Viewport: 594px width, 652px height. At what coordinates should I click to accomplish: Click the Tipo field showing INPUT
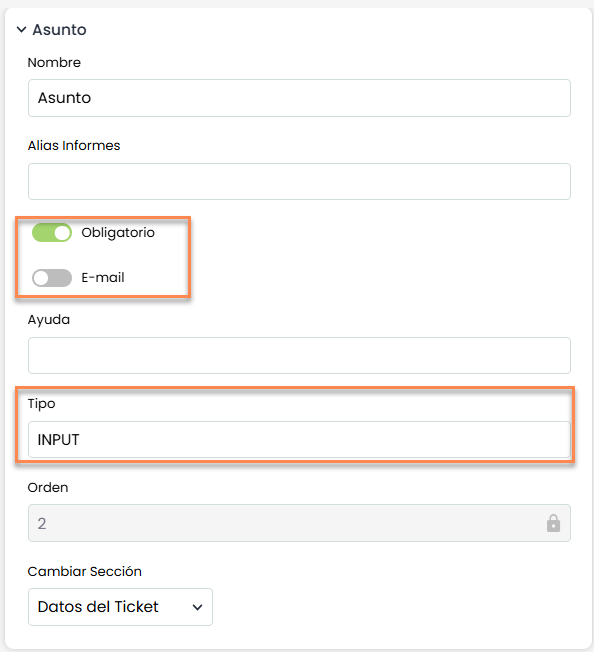(x=299, y=440)
